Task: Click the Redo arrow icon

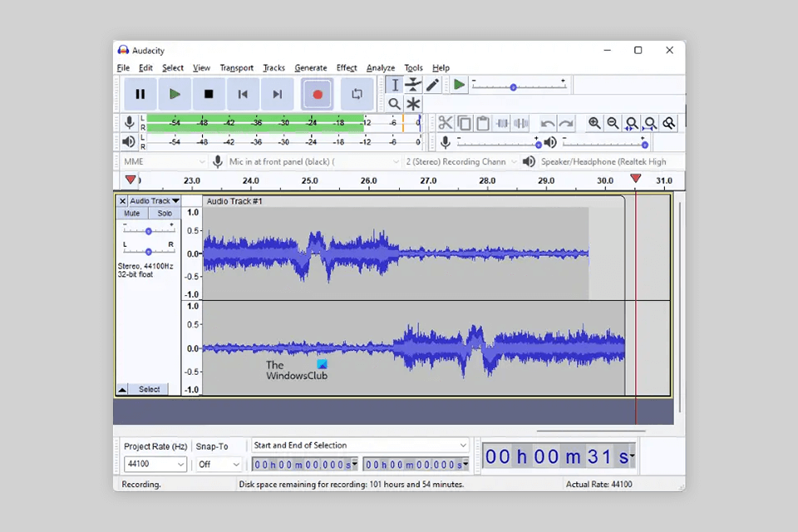Action: [566, 123]
